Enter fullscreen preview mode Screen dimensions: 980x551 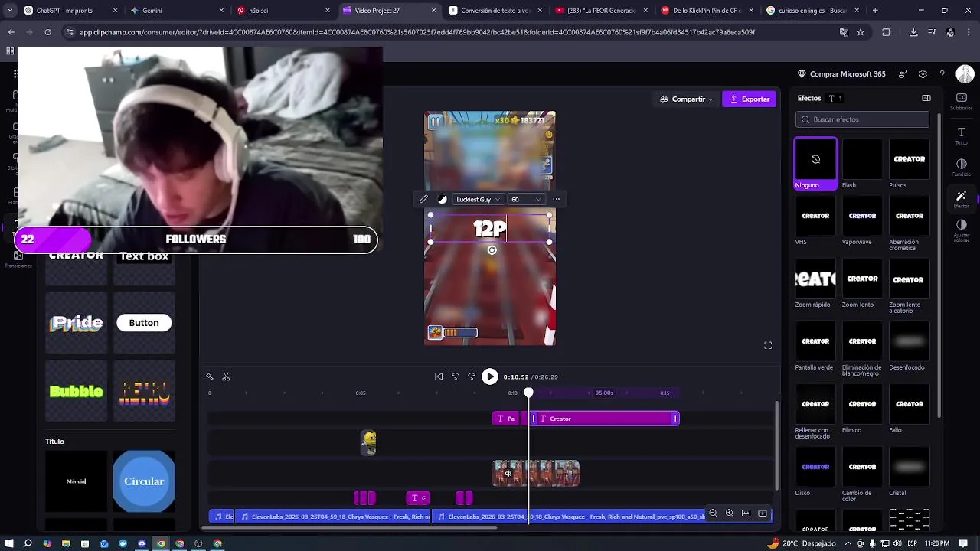click(x=768, y=345)
